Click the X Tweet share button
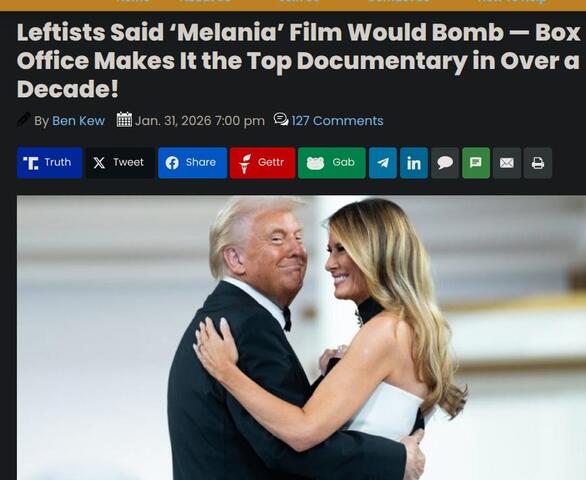586x480 pixels. (120, 163)
